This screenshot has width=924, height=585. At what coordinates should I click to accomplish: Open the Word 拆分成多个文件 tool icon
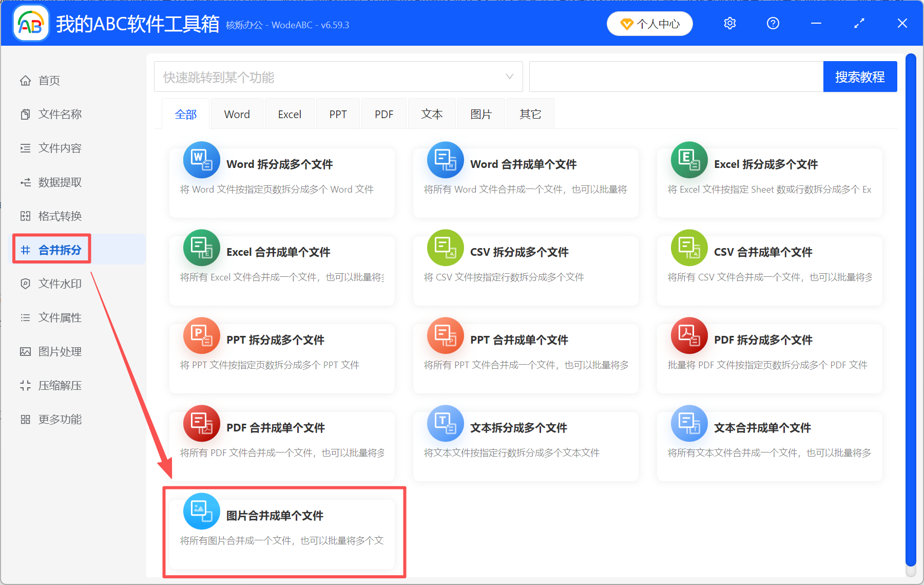coord(201,160)
